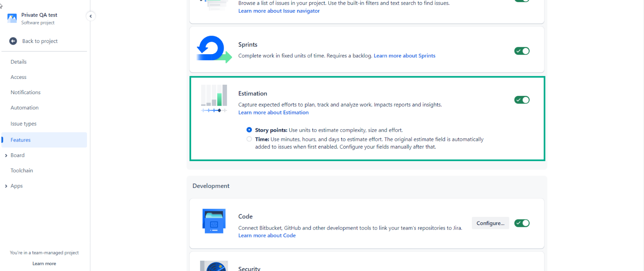The width and height of the screenshot is (644, 271).
Task: Disable the Sprints feature toggle
Action: click(x=522, y=51)
